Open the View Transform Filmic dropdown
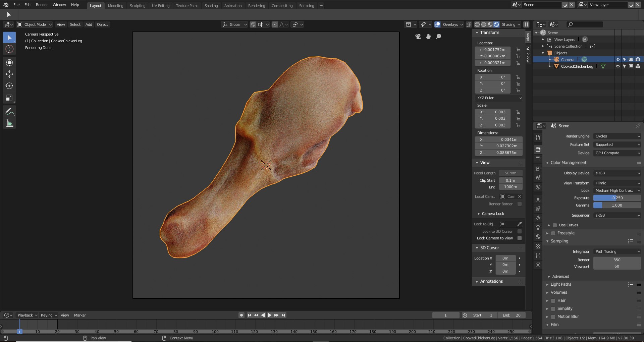644x342 pixels. (x=617, y=183)
